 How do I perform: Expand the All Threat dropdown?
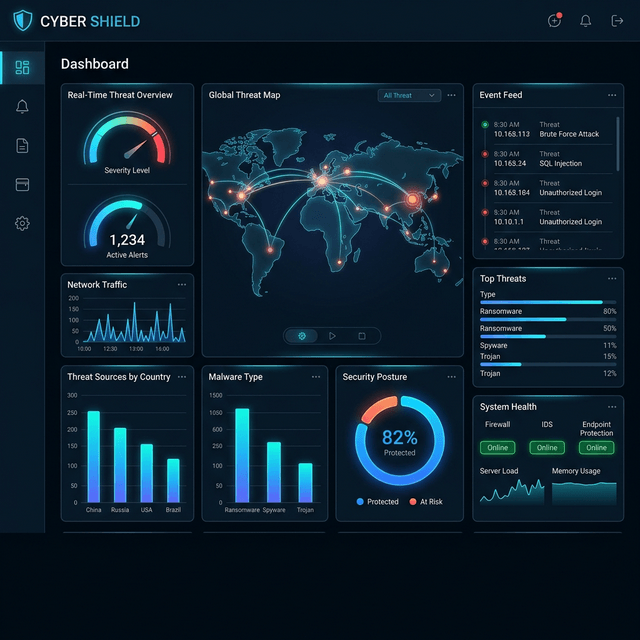tap(409, 96)
